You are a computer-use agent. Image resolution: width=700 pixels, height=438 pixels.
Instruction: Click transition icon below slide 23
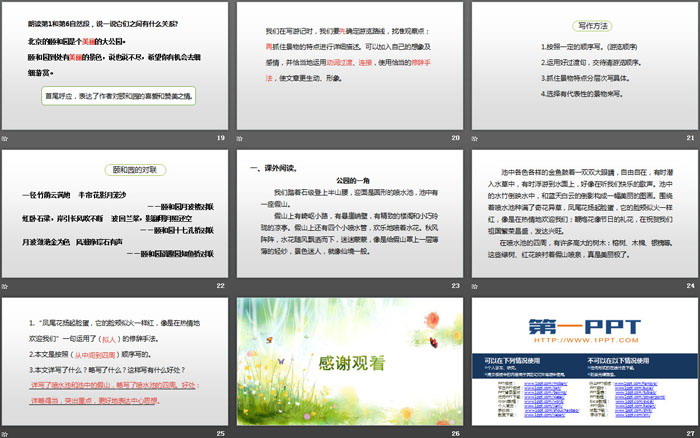pyautogui.click(x=241, y=286)
